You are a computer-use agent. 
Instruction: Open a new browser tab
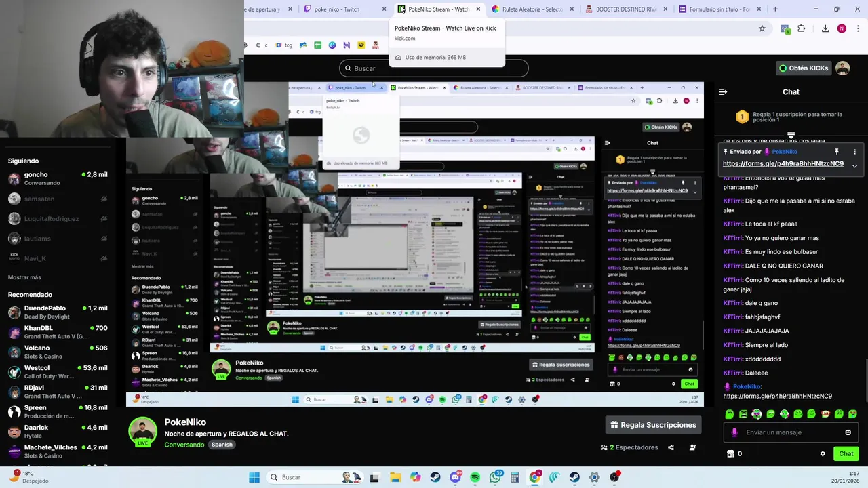tap(775, 9)
